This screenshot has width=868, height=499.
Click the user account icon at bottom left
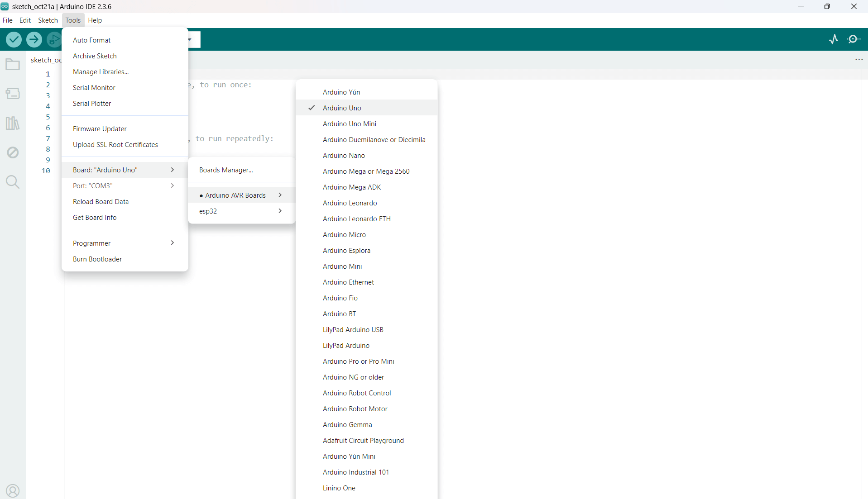coord(13,490)
